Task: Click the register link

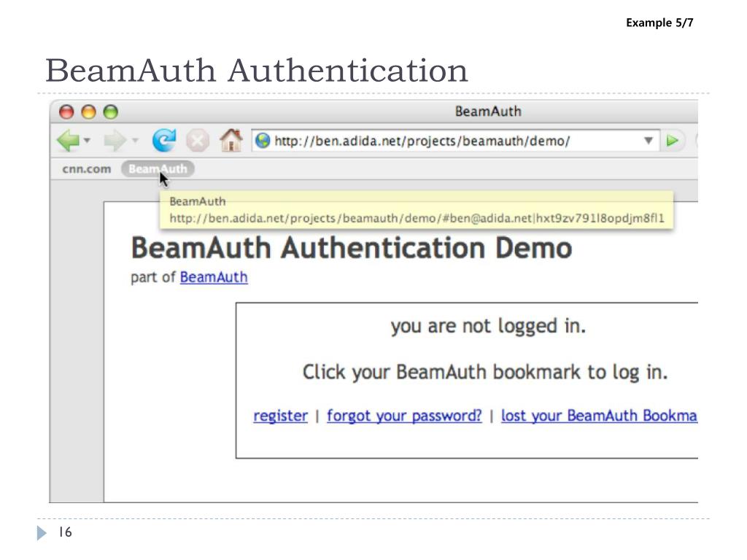Action: (x=281, y=416)
